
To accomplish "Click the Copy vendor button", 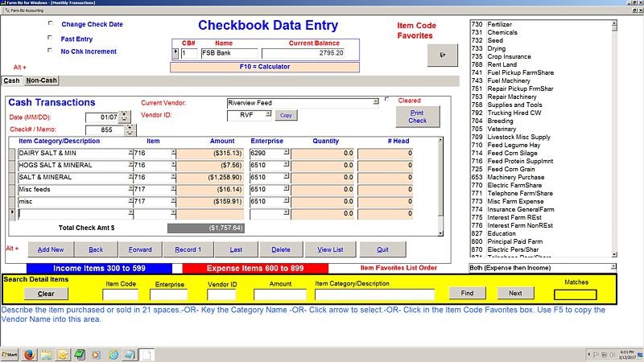I will coord(286,115).
